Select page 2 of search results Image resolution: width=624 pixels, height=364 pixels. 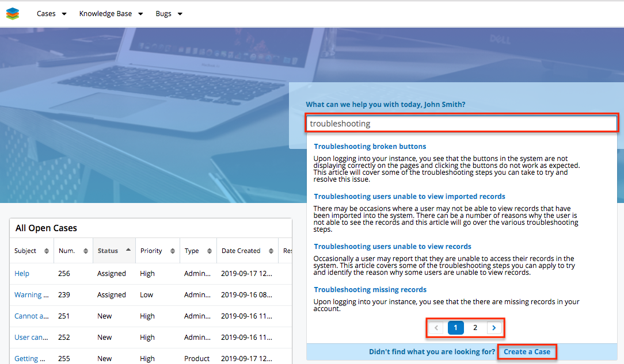[475, 328]
